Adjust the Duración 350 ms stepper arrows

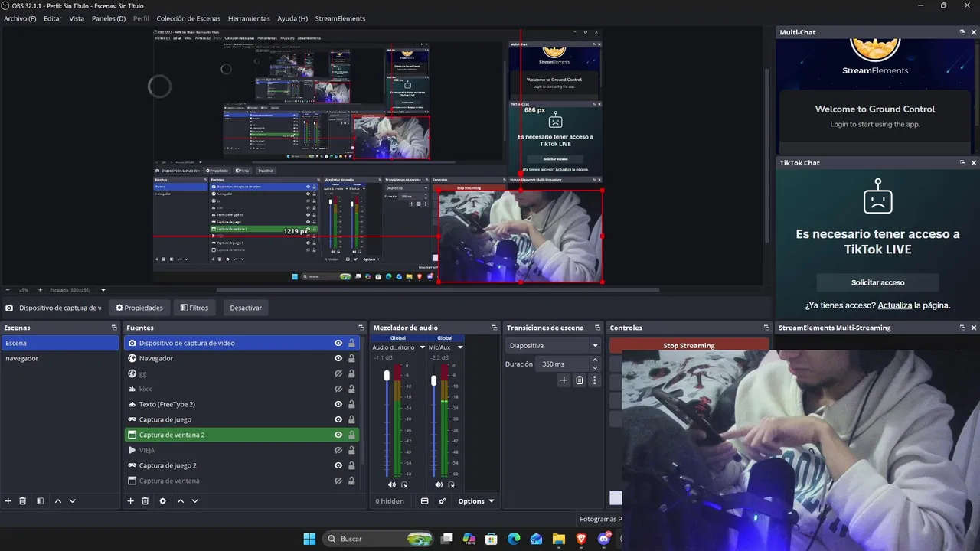click(594, 364)
